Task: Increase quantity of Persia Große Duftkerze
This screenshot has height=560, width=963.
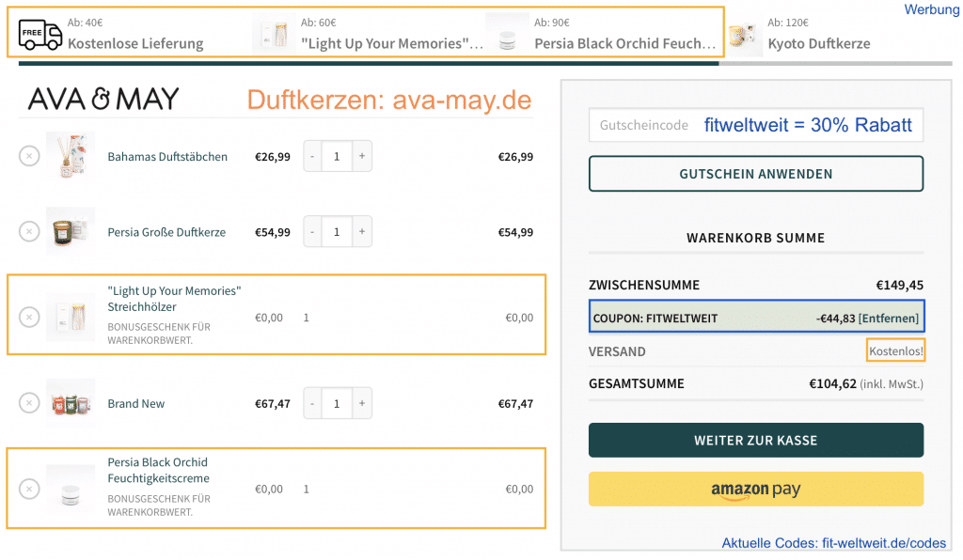Action: pyautogui.click(x=362, y=232)
